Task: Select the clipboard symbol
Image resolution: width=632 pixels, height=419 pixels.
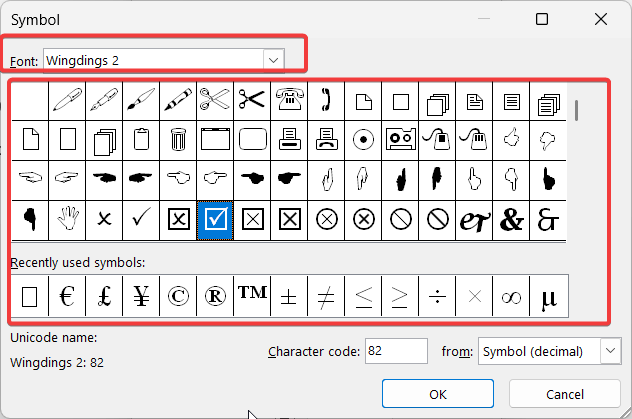Action: (141, 140)
